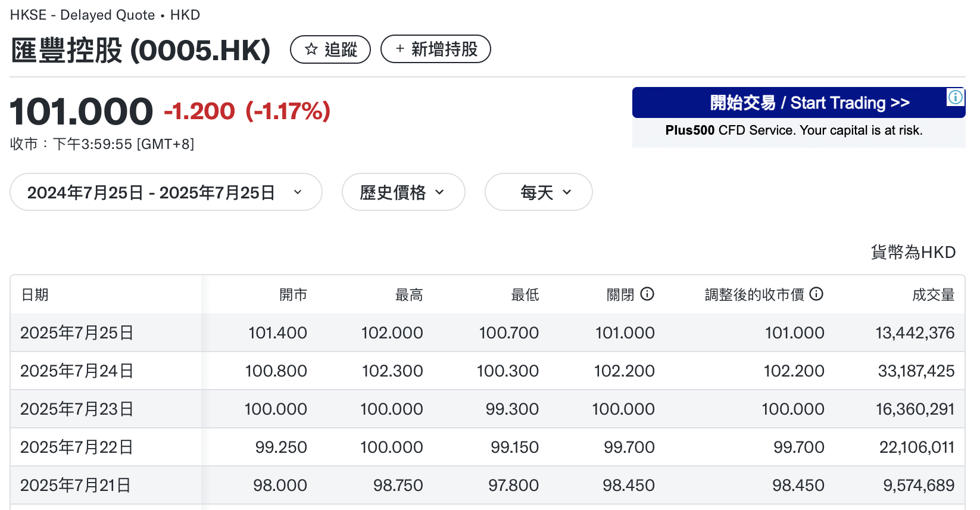Open the 每天 frequency dropdown
This screenshot has width=980, height=510.
pyautogui.click(x=538, y=192)
